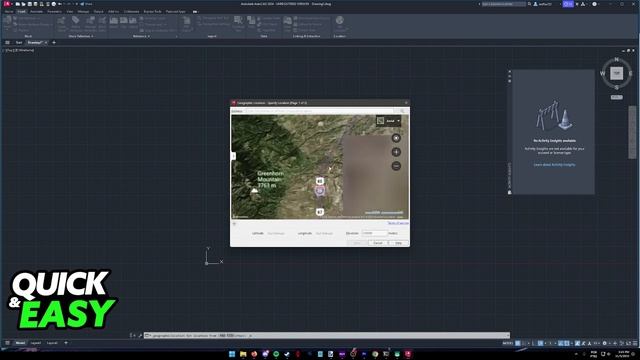
Task: Click the map zoom in plus button
Action: point(396,152)
